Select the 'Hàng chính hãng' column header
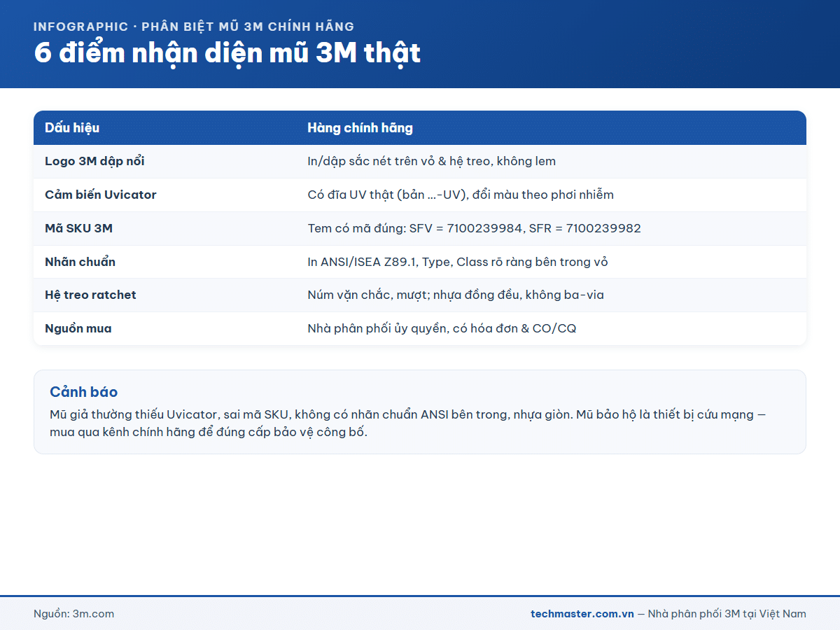Screen dimensions: 840x630 coord(360,128)
